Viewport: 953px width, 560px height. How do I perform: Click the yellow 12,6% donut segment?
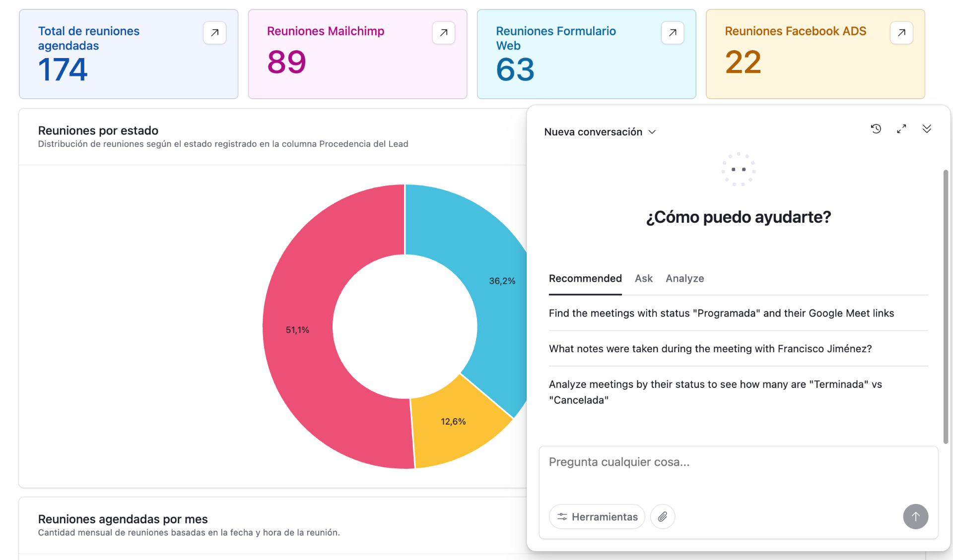click(x=453, y=422)
